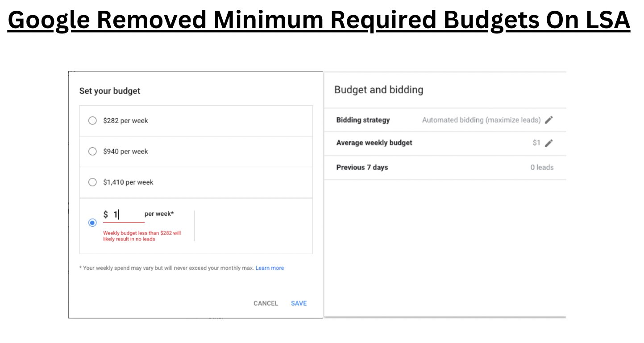Click the Previous 7 days row
Screen dimensions: 644x343
(362, 167)
